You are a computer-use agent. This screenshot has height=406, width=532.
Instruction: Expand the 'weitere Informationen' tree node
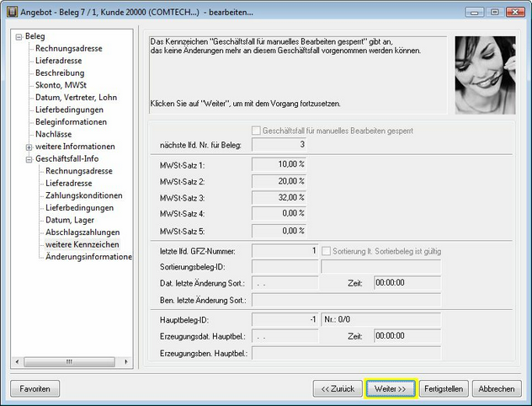click(x=29, y=147)
